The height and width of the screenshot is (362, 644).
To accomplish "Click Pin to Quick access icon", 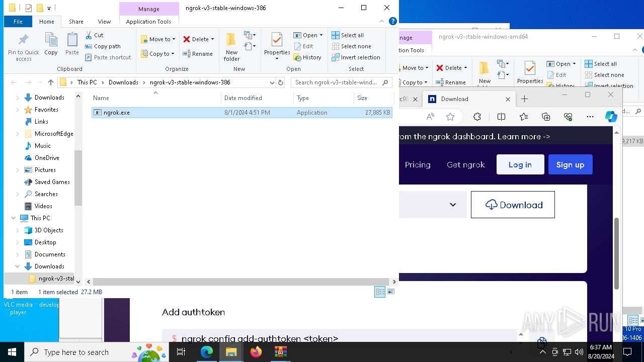I will 23,47.
